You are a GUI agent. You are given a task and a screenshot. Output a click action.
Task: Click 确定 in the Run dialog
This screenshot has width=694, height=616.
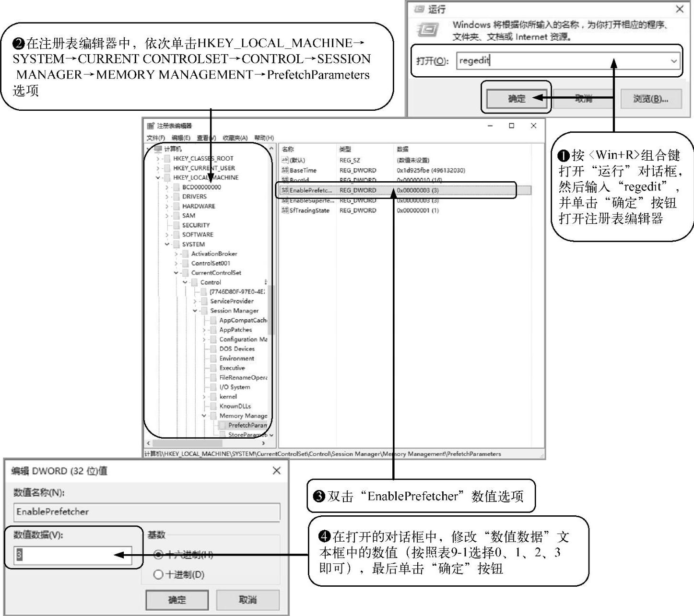tap(517, 99)
